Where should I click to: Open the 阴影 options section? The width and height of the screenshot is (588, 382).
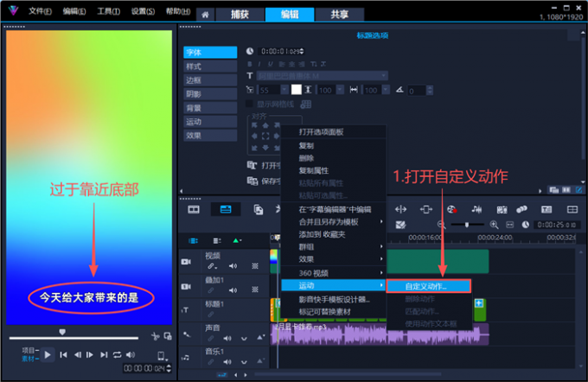[x=210, y=94]
